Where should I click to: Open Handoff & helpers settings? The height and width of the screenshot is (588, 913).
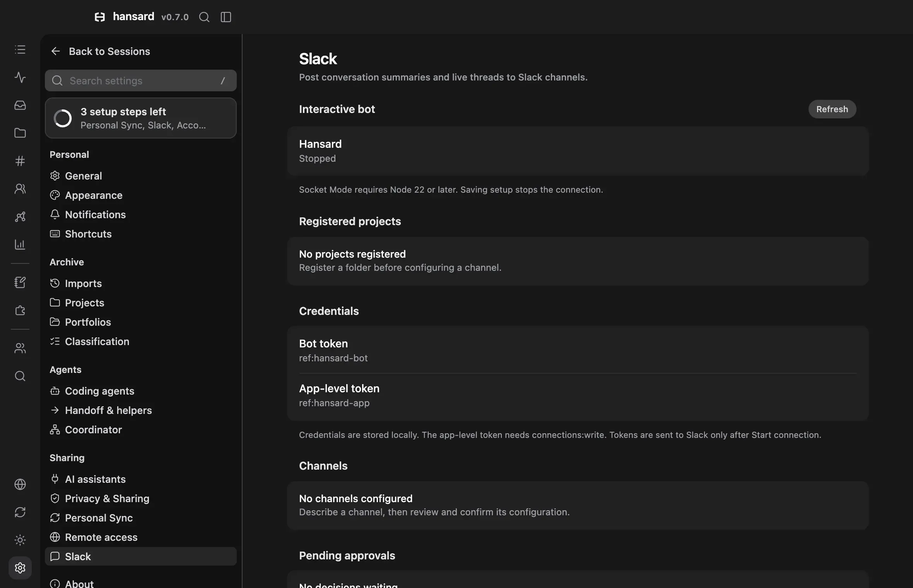tap(141, 410)
